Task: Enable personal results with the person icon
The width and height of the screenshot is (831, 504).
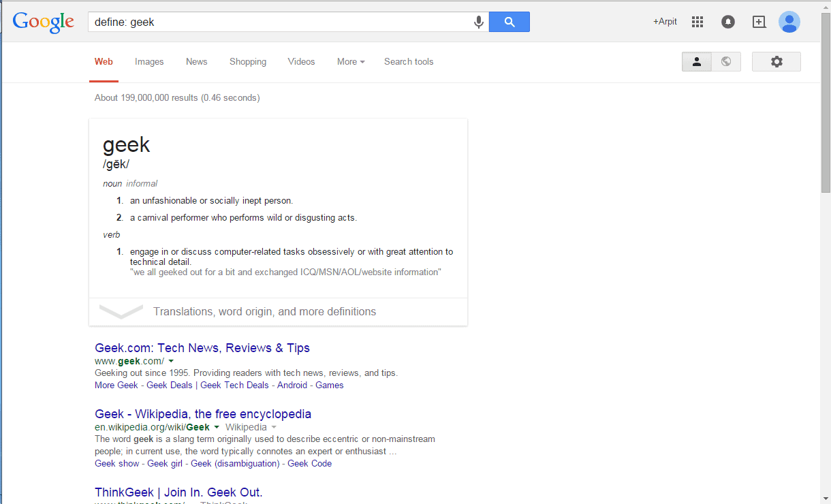Action: 696,61
